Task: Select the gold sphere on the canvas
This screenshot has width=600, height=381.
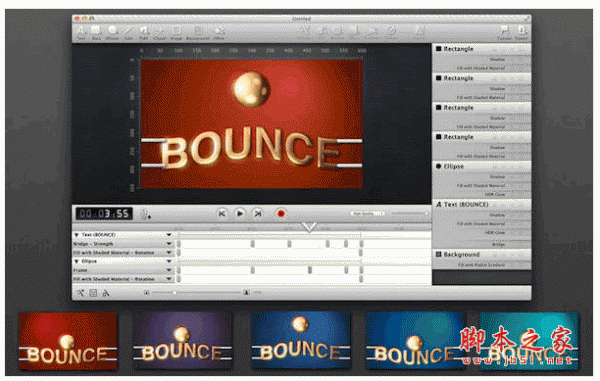Action: point(251,89)
